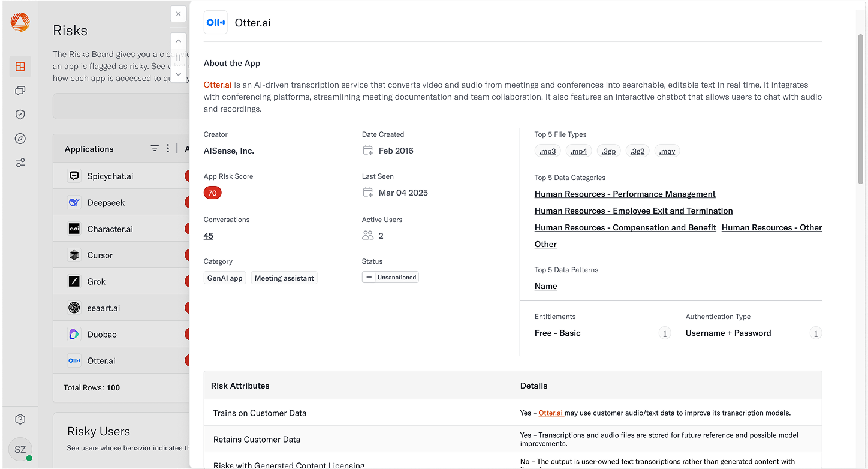Image resolution: width=868 pixels, height=469 pixels.
Task: Click the Retains Customer Data row
Action: click(x=513, y=439)
